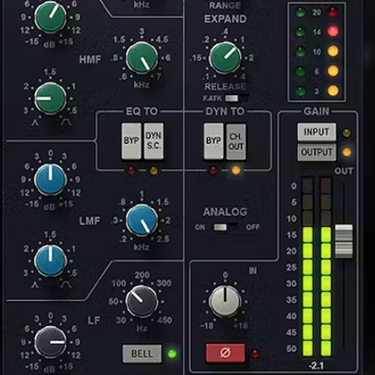Enable EQ to DYN S.C. button
This screenshot has width=375, height=375.
tap(153, 141)
